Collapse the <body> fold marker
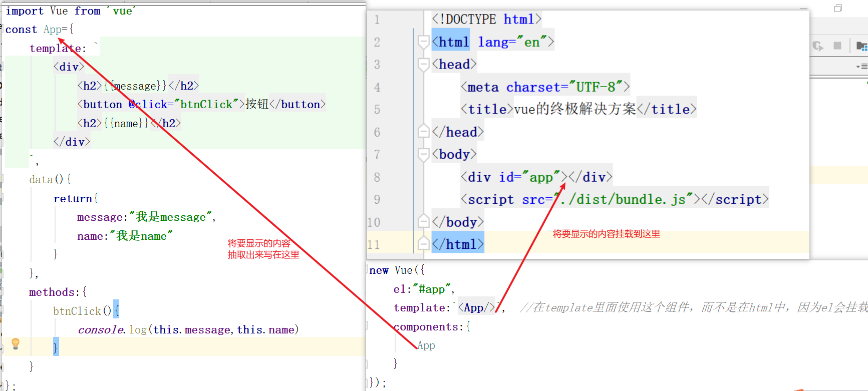 423,155
